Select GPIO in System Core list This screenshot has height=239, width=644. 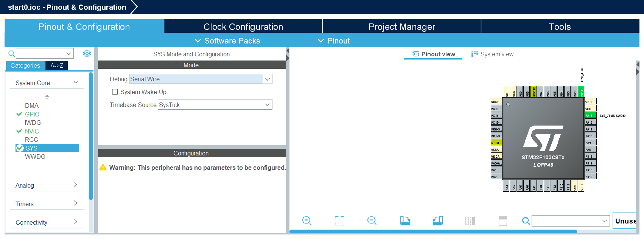pyautogui.click(x=32, y=114)
